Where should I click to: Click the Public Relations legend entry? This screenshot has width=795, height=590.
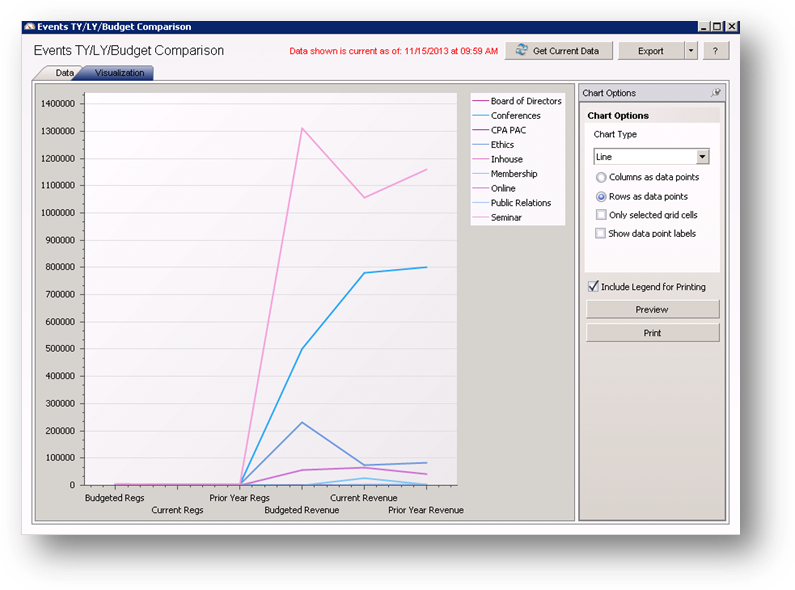[x=512, y=203]
